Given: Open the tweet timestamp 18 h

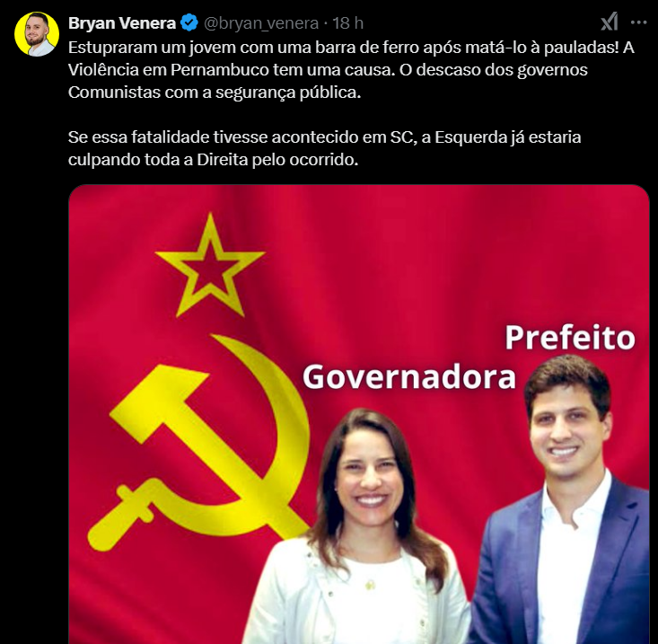Looking at the screenshot, I should (348, 23).
